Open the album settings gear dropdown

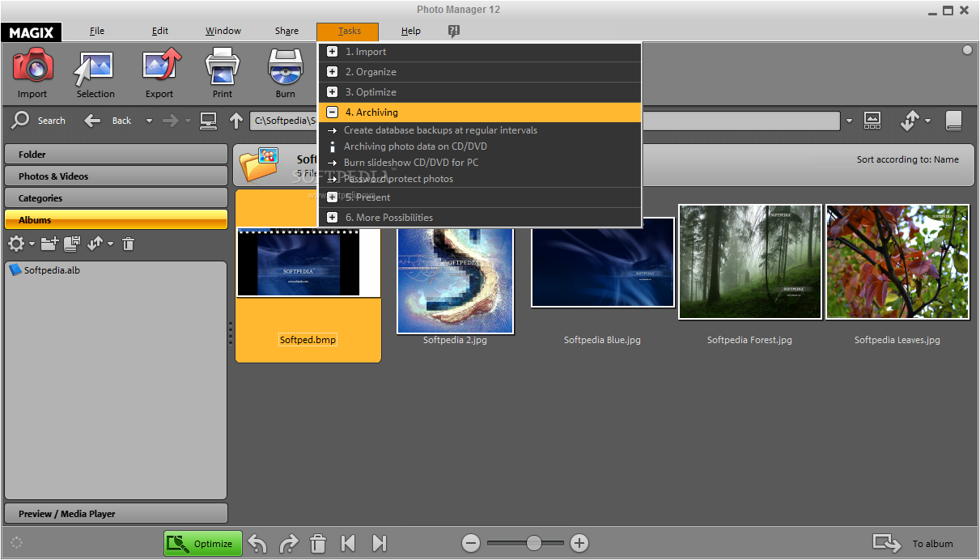[32, 244]
